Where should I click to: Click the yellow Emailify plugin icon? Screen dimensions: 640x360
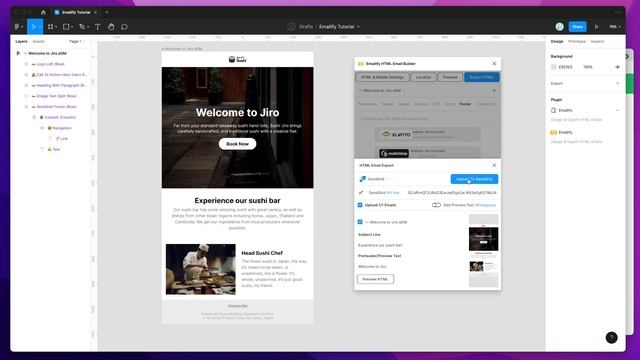[x=553, y=132]
